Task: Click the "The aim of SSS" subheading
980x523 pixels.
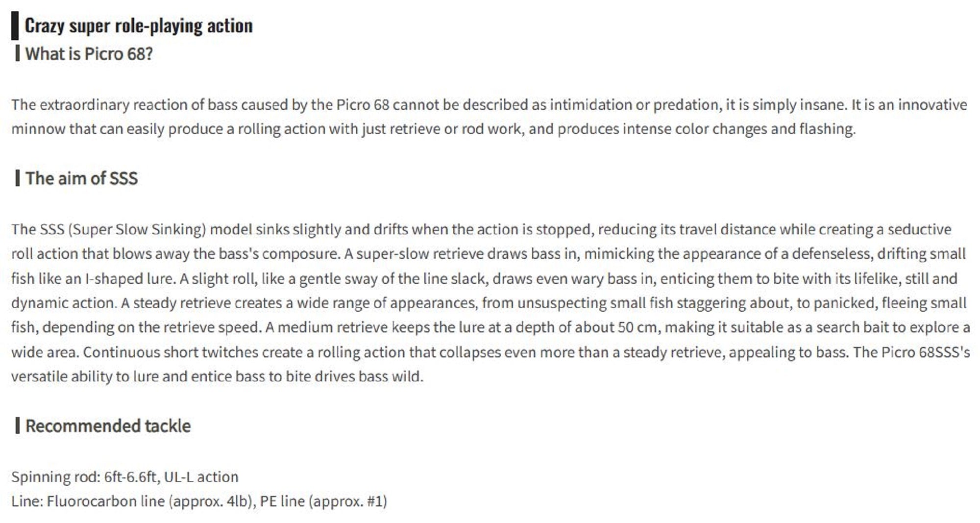Action: [81, 178]
